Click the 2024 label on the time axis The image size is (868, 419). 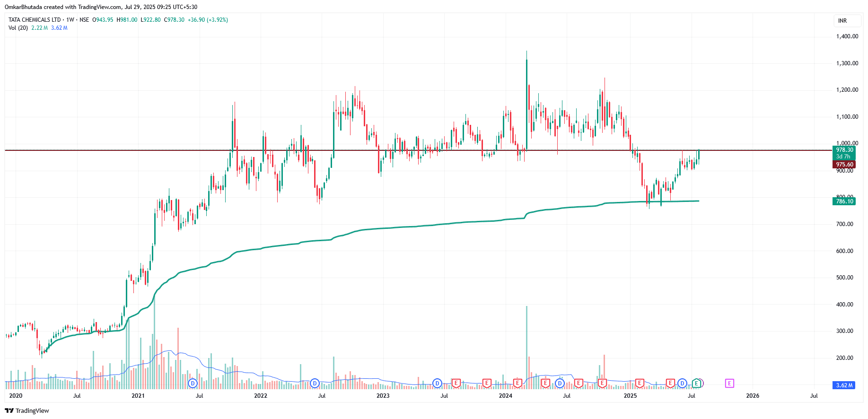point(506,396)
